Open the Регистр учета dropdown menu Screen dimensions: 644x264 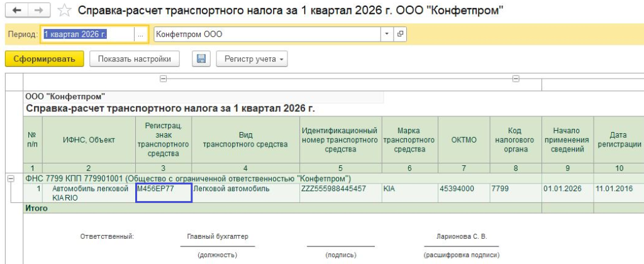tap(252, 58)
